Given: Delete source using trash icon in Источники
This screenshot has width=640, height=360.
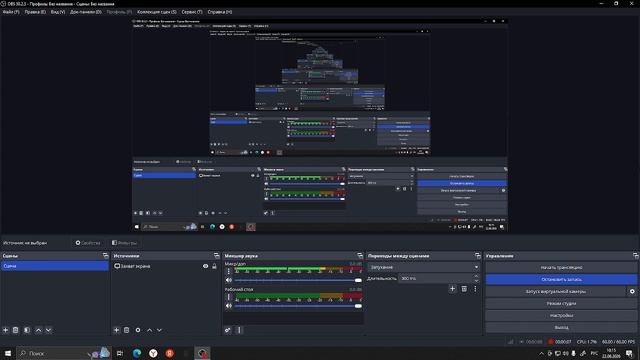Looking at the screenshot, I should point(127,330).
